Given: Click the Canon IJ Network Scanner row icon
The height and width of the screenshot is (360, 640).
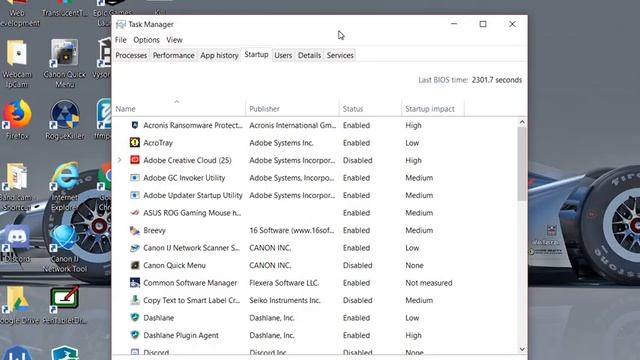Looking at the screenshot, I should (135, 248).
